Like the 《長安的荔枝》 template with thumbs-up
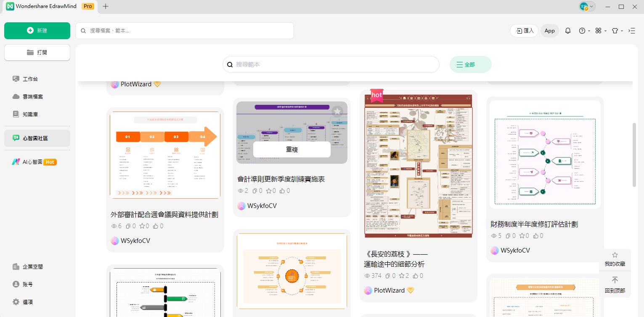The height and width of the screenshot is (317, 644). (x=416, y=276)
